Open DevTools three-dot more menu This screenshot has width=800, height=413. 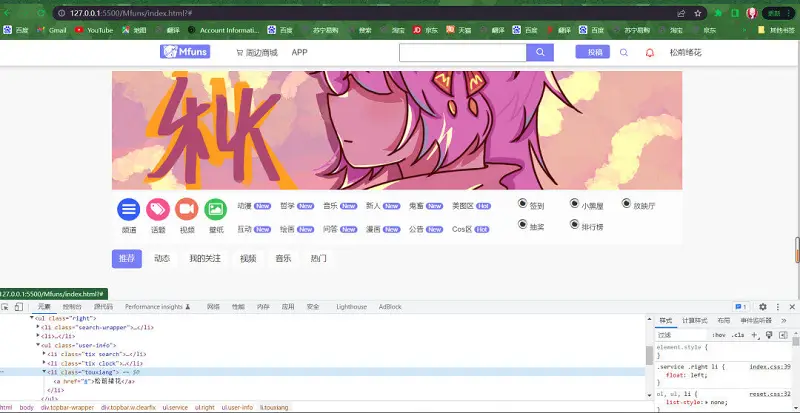[x=778, y=307]
